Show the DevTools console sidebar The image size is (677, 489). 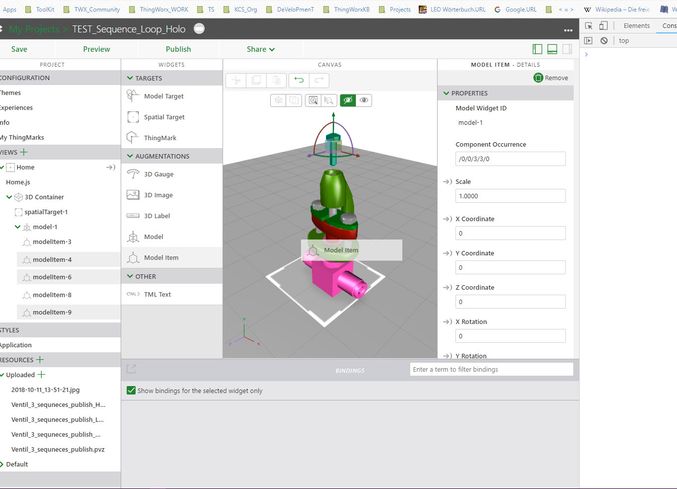[x=588, y=41]
